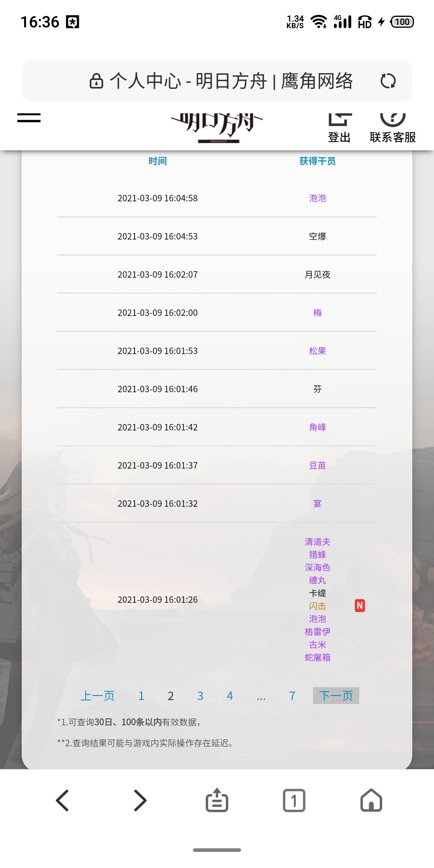Image resolution: width=434 pixels, height=868 pixels.
Task: Go to browser home icon
Action: [371, 800]
